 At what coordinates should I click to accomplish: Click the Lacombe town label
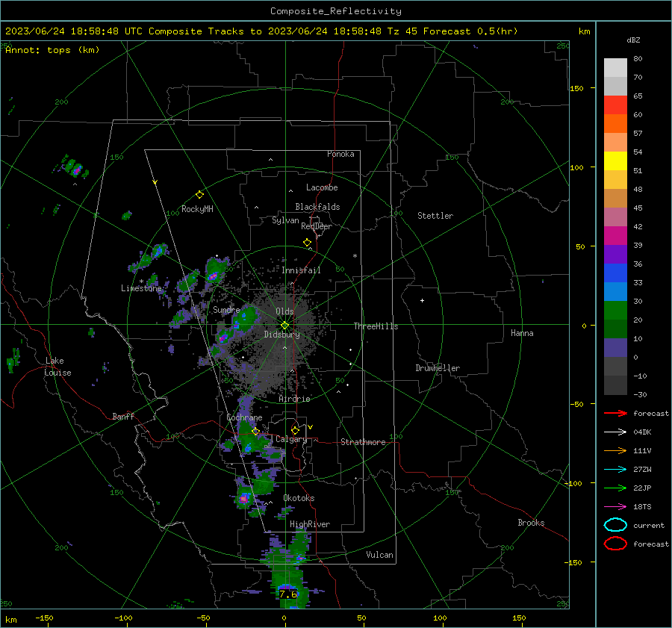[x=322, y=187]
